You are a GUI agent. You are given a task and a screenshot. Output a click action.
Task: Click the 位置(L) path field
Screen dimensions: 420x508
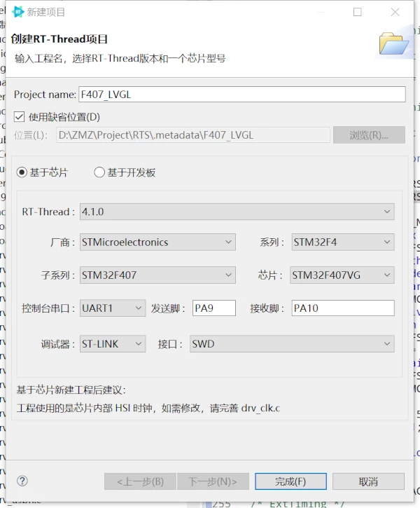coord(193,135)
